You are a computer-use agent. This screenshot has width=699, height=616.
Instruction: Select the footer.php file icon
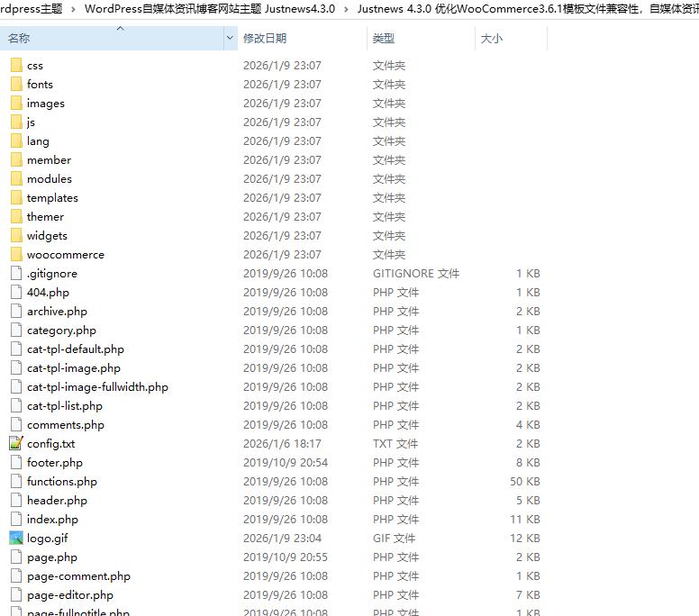[x=16, y=462]
